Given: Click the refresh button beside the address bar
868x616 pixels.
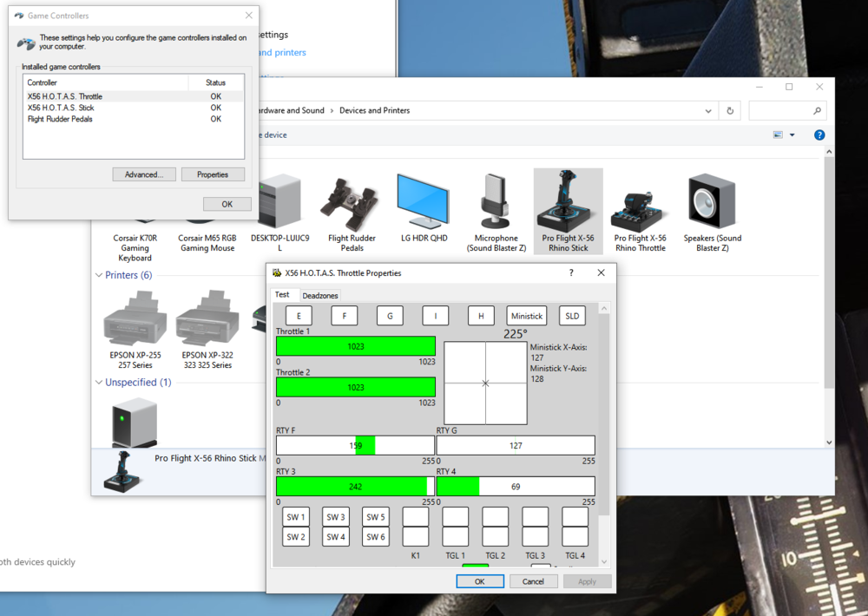Looking at the screenshot, I should pos(730,111).
